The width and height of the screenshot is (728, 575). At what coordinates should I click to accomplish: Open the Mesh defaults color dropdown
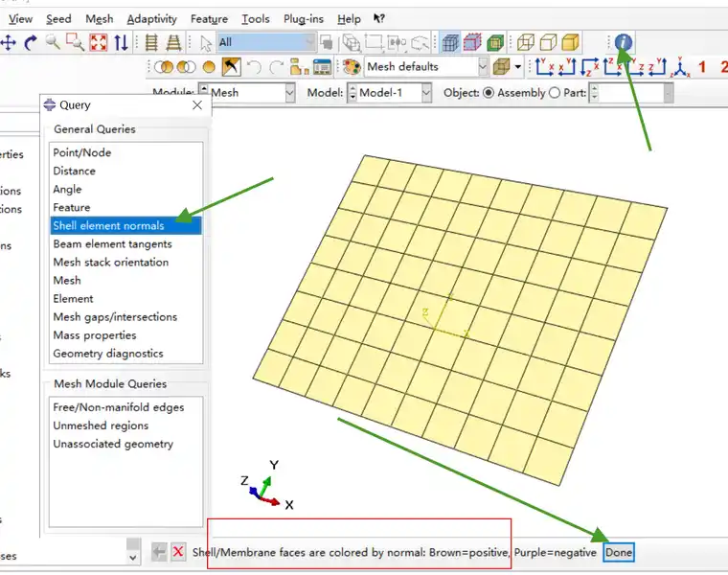(x=426, y=67)
